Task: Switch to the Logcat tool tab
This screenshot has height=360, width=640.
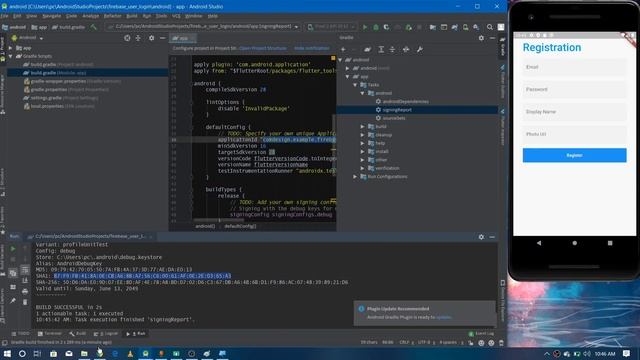Action: 105,333
